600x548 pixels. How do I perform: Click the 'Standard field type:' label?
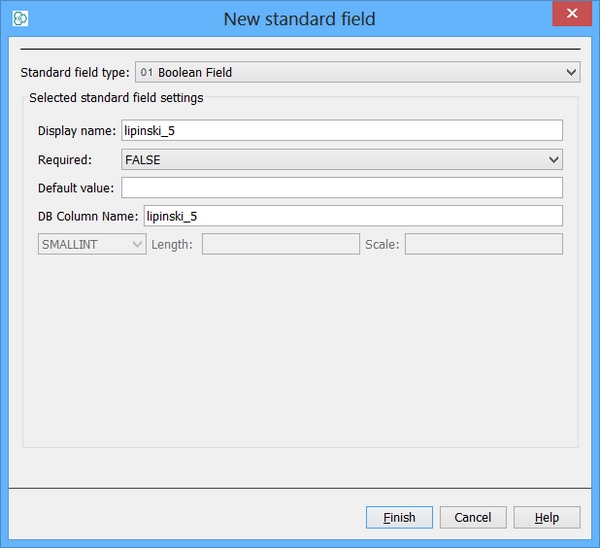coord(75,72)
